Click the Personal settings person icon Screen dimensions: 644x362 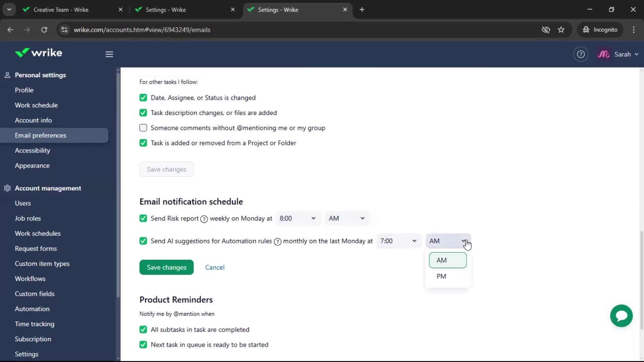click(x=7, y=75)
